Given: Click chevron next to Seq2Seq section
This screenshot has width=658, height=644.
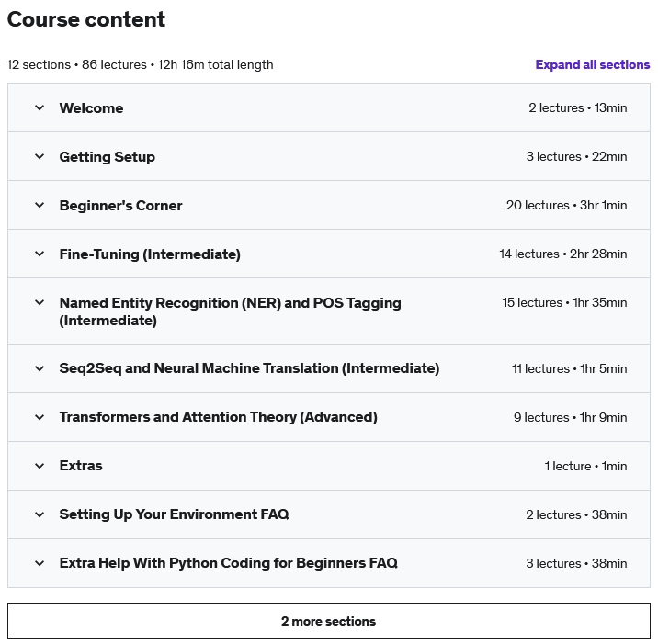Looking at the screenshot, I should tap(40, 368).
